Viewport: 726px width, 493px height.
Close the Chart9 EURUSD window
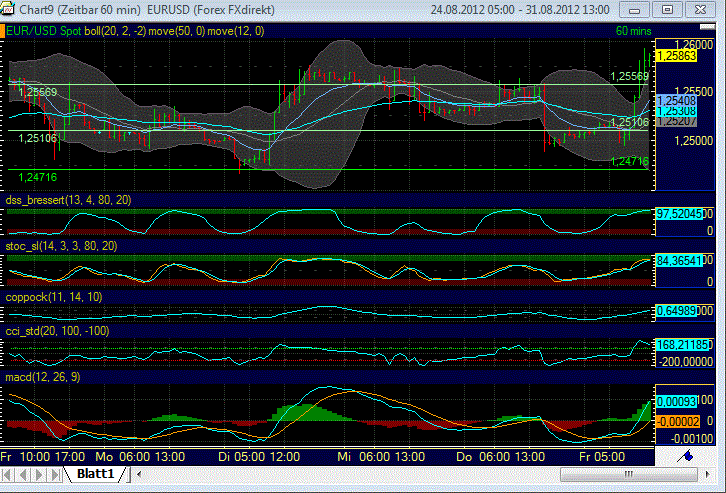pos(700,10)
